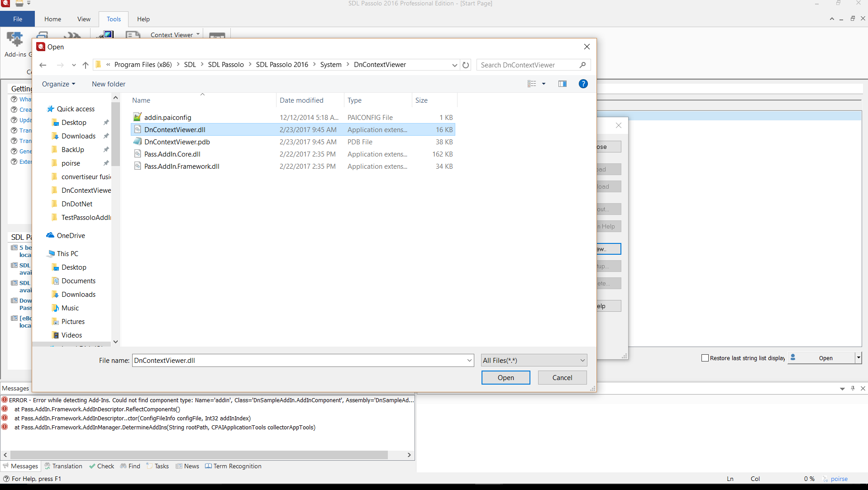Expand address bar path history dropdown
Viewport: 868px width, 490px height.
point(454,65)
